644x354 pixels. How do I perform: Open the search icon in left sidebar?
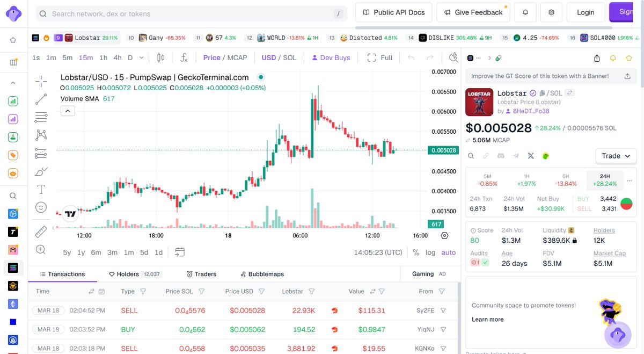tap(13, 196)
